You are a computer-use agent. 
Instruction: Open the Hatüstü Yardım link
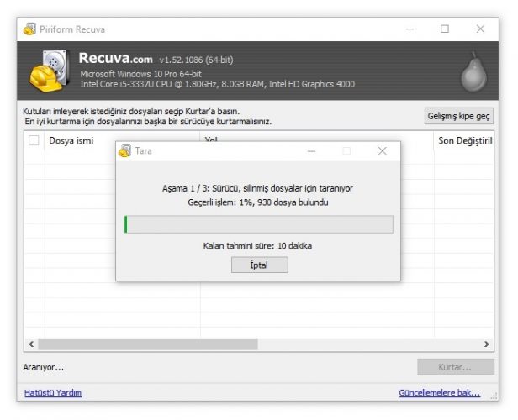tap(53, 392)
